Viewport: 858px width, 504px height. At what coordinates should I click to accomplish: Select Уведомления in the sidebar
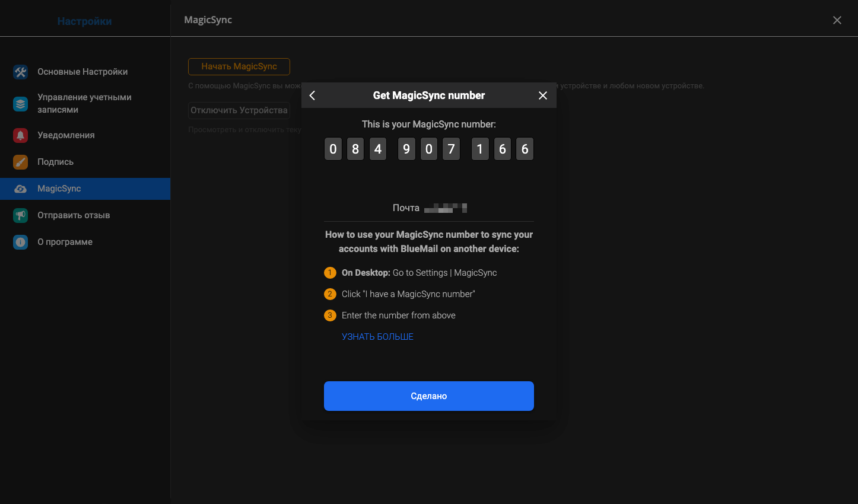(85, 135)
